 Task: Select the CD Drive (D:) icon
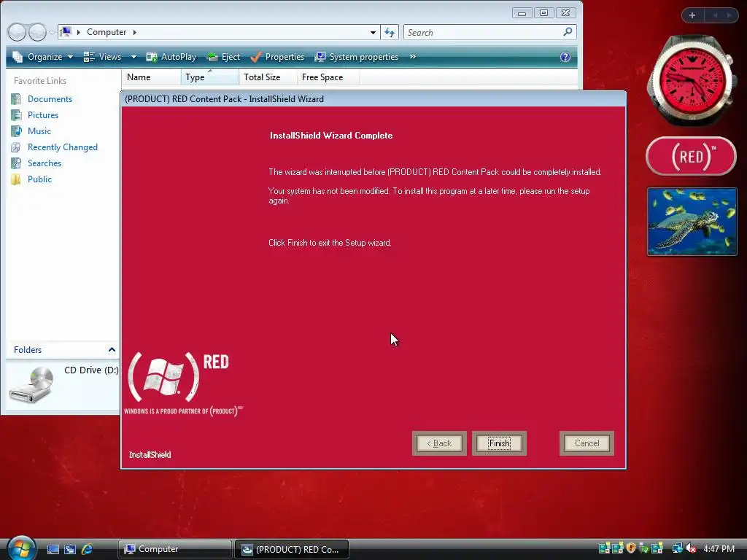[31, 385]
